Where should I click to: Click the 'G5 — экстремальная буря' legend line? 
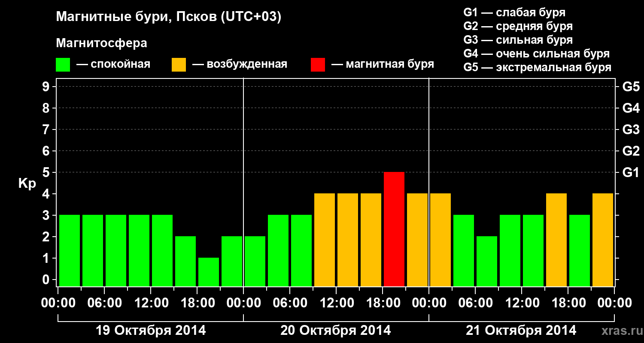pyautogui.click(x=538, y=67)
